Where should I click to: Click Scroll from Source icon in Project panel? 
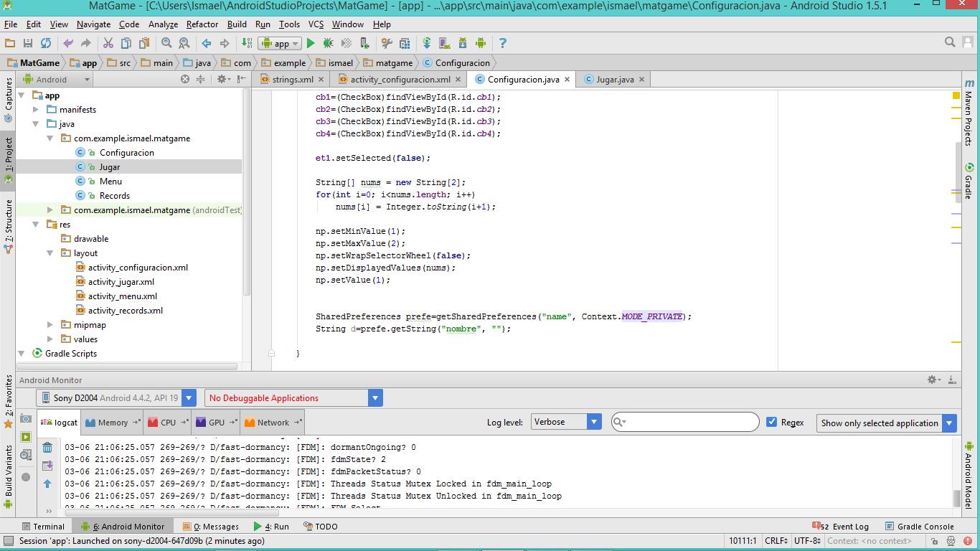pos(185,79)
